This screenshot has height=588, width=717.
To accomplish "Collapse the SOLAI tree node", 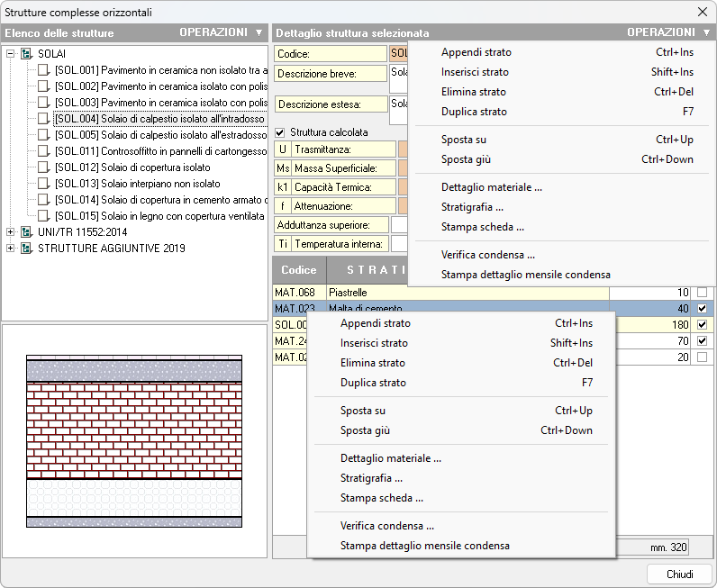I will [x=11, y=54].
